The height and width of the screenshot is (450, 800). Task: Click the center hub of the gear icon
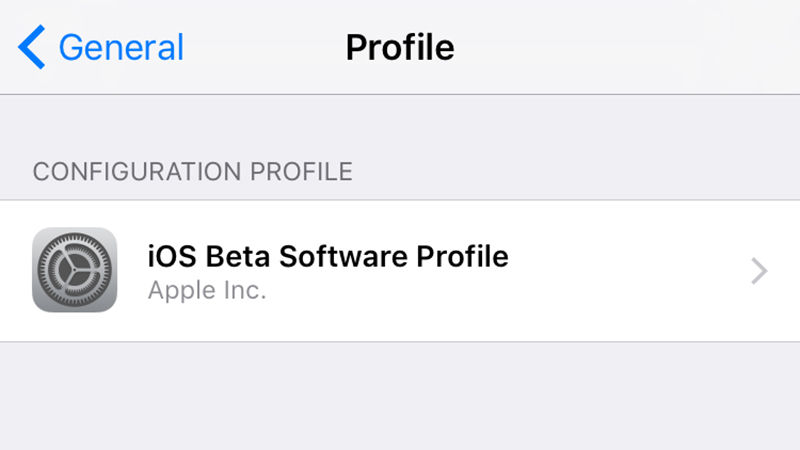[x=74, y=269]
